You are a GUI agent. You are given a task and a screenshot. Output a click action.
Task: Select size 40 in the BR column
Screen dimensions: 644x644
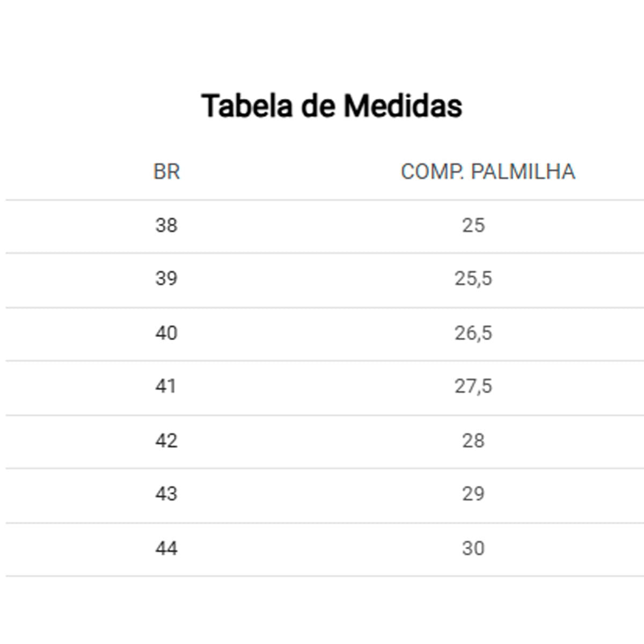click(166, 333)
